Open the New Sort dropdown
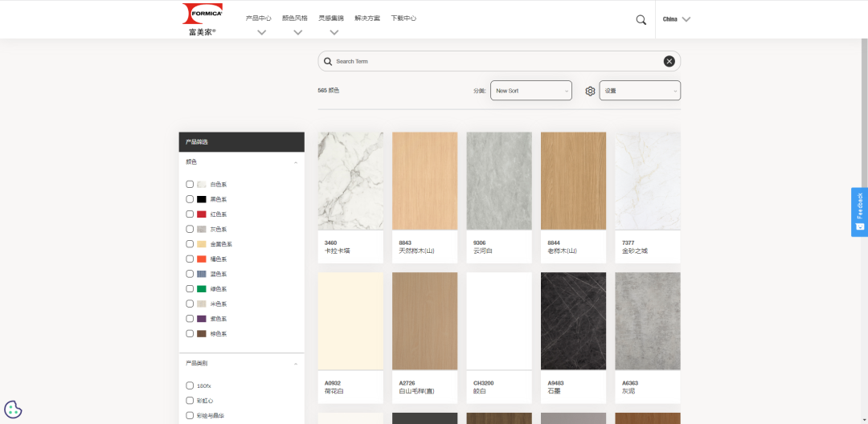868x424 pixels. click(531, 91)
